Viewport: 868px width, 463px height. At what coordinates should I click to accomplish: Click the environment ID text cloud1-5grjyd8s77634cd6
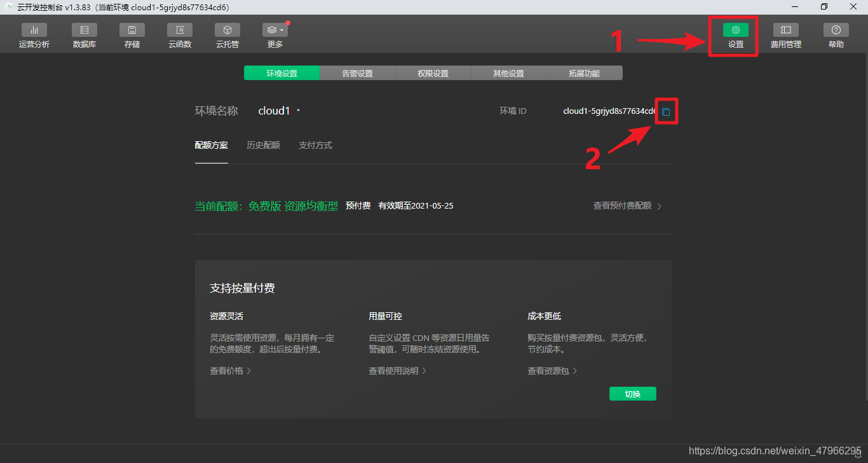[609, 111]
